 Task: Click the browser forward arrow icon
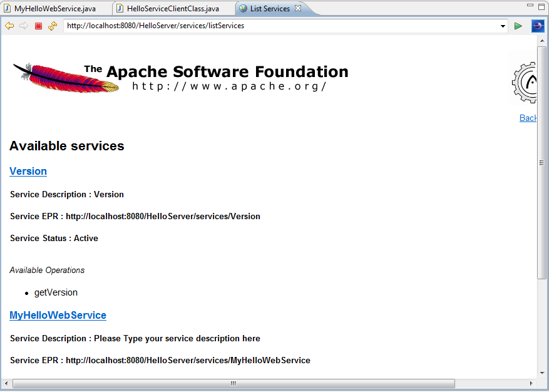click(x=24, y=26)
